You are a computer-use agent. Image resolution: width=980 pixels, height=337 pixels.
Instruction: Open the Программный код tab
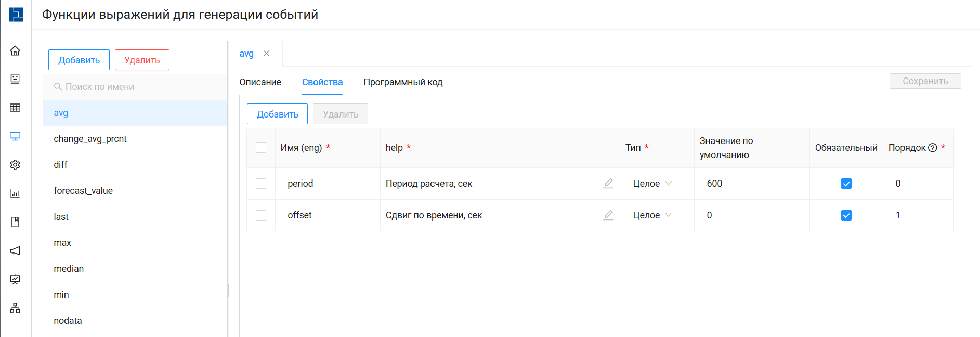(403, 82)
